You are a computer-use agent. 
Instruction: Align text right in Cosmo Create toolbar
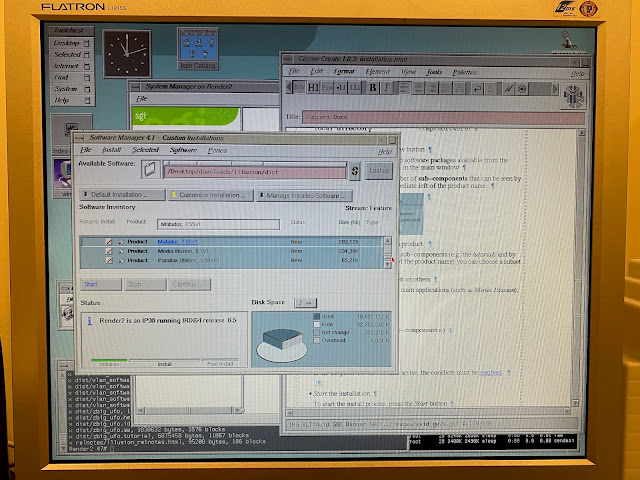[x=432, y=88]
